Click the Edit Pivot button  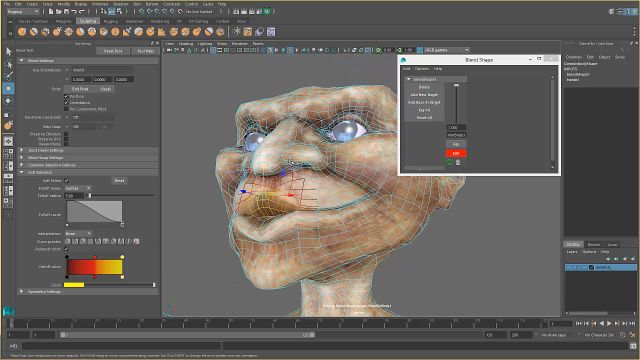click(80, 89)
